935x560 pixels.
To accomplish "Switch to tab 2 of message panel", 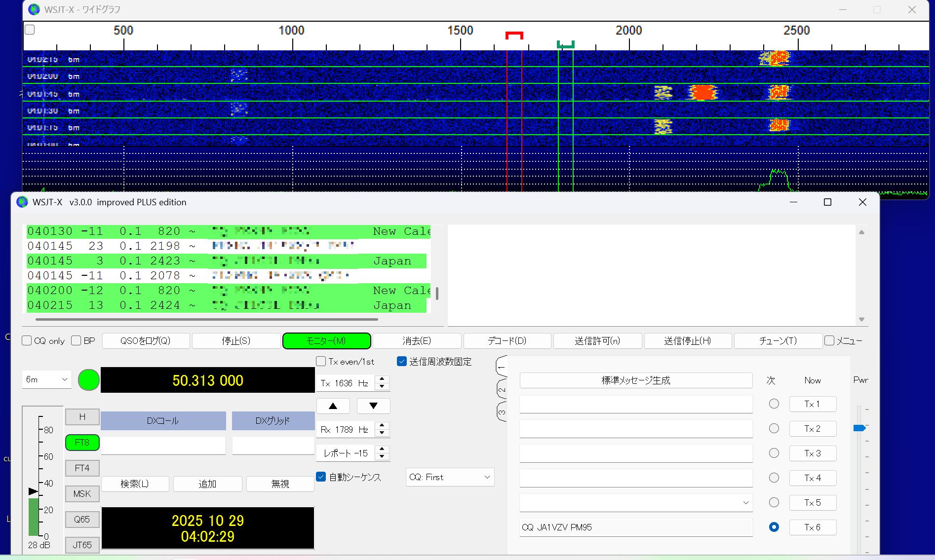I will tap(501, 389).
